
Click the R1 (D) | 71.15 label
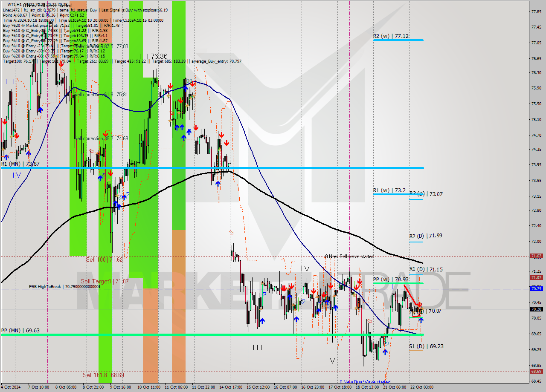point(426,269)
